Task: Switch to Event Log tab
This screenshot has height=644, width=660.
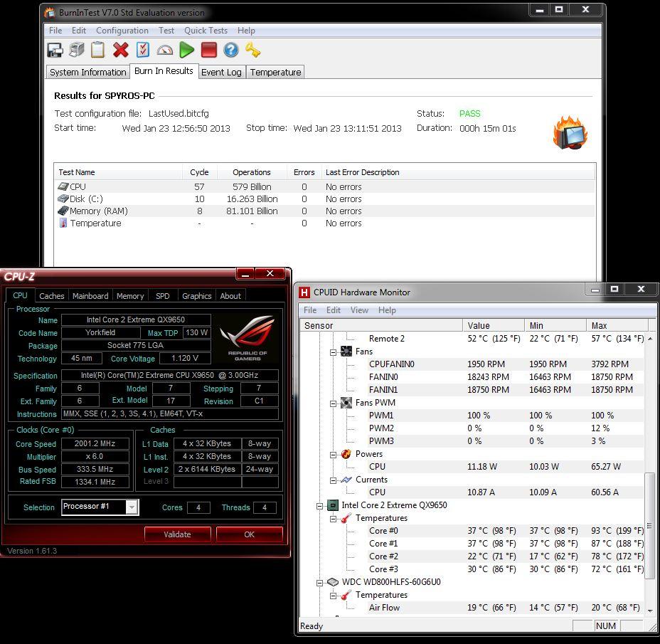Action: tap(221, 72)
